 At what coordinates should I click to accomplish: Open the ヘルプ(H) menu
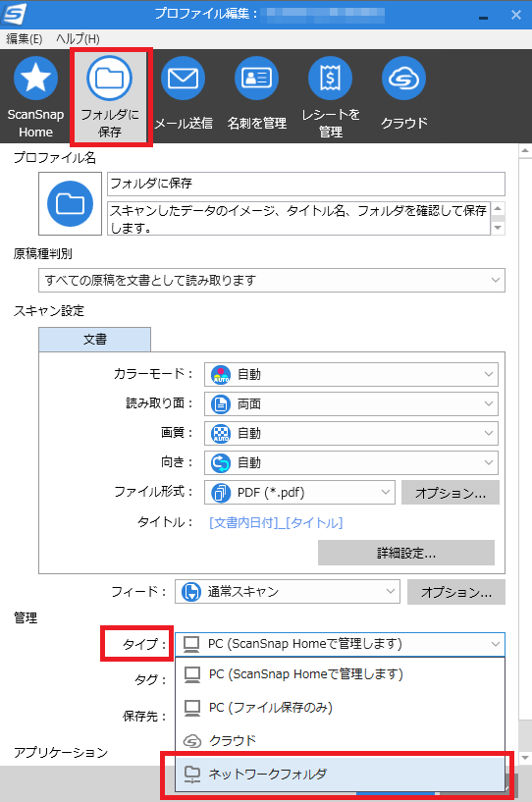coord(78,39)
